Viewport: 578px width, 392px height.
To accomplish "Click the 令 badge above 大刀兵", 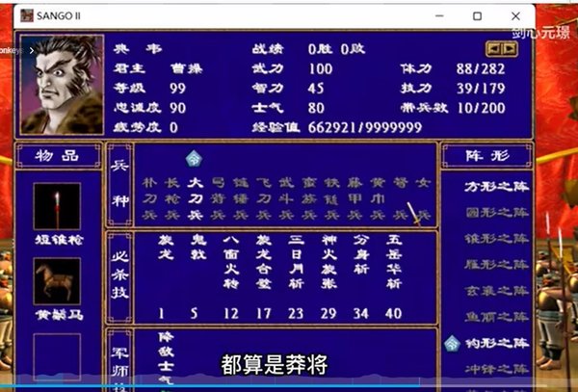I will click(x=194, y=159).
